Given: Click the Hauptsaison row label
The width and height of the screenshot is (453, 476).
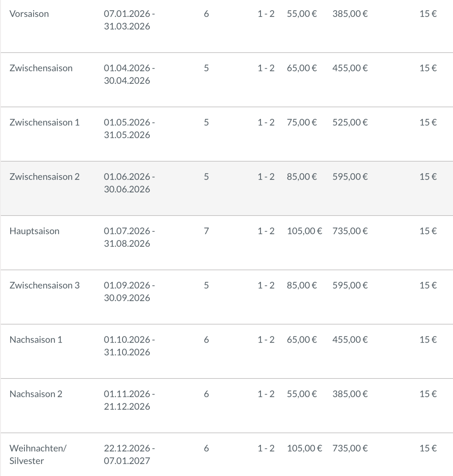Looking at the screenshot, I should point(34,231).
